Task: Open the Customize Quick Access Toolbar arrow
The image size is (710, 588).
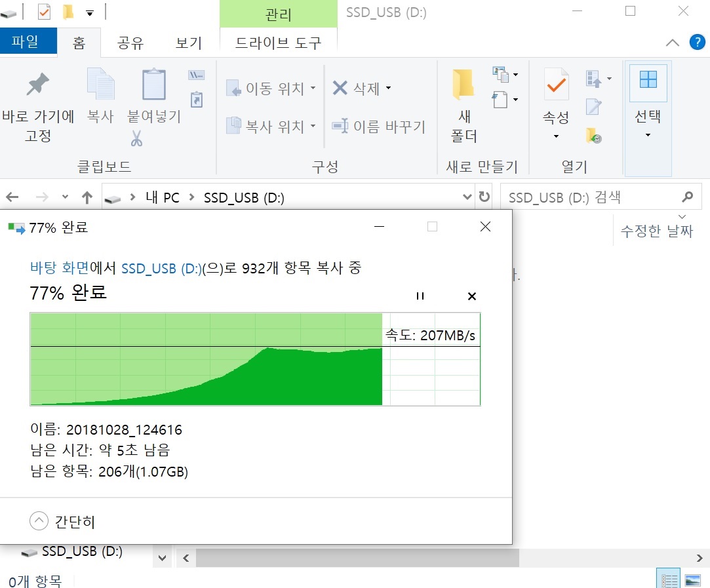Action: pyautogui.click(x=90, y=12)
